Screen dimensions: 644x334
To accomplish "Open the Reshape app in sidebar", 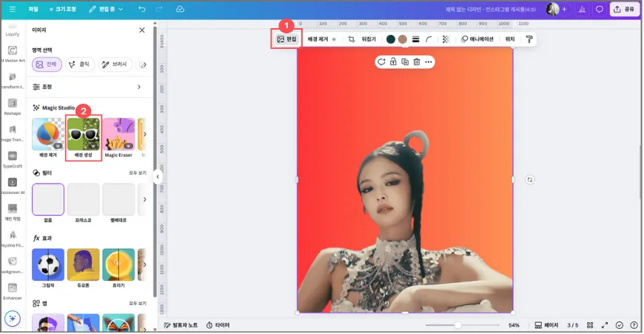I will (x=13, y=107).
